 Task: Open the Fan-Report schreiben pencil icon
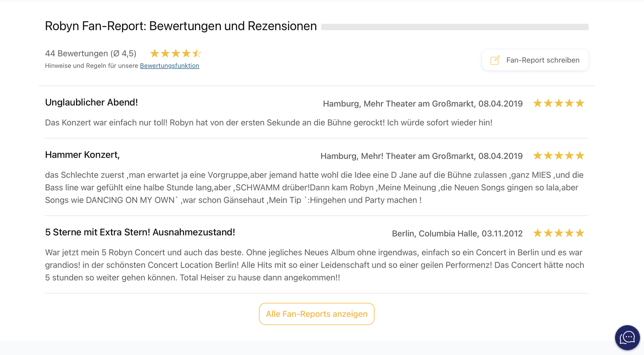coord(495,60)
